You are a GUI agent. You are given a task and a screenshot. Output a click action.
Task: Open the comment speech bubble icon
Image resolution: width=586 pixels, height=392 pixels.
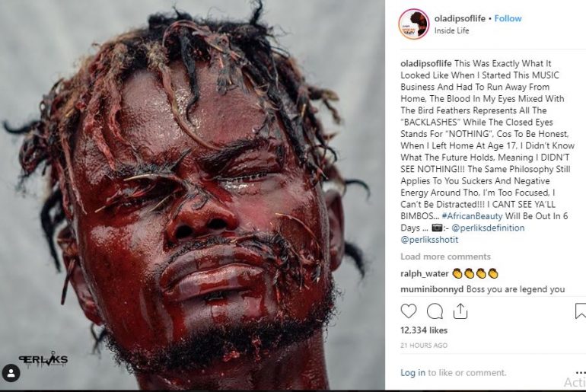(435, 311)
